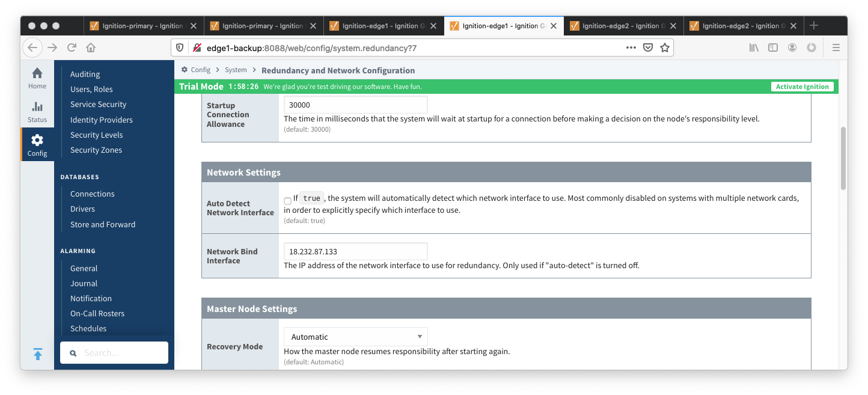This screenshot has height=395, width=868.
Task: Open the Firefox account icon
Action: 792,47
